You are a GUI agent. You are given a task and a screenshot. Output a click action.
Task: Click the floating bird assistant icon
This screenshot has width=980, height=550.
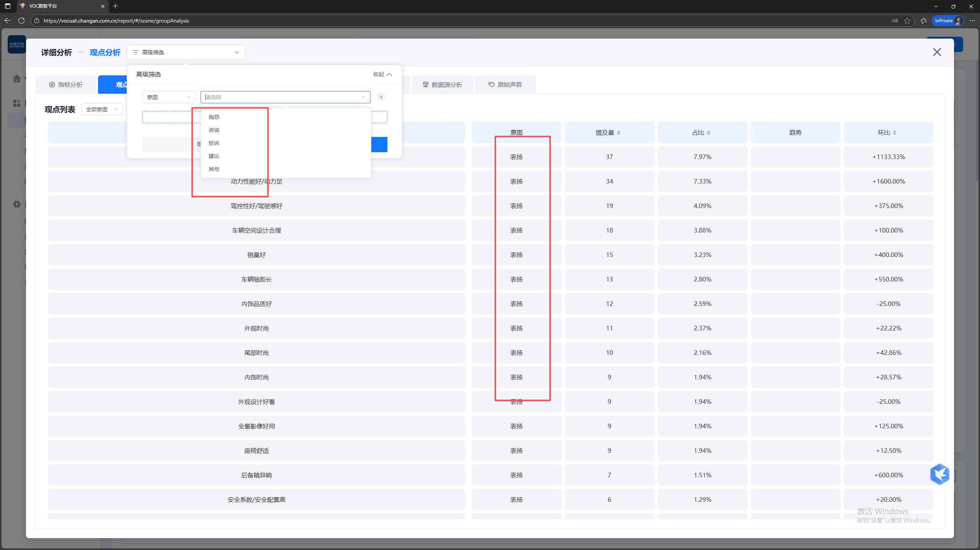939,474
